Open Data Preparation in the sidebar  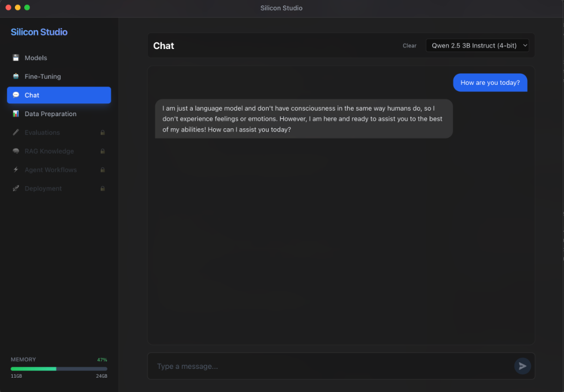click(x=59, y=113)
